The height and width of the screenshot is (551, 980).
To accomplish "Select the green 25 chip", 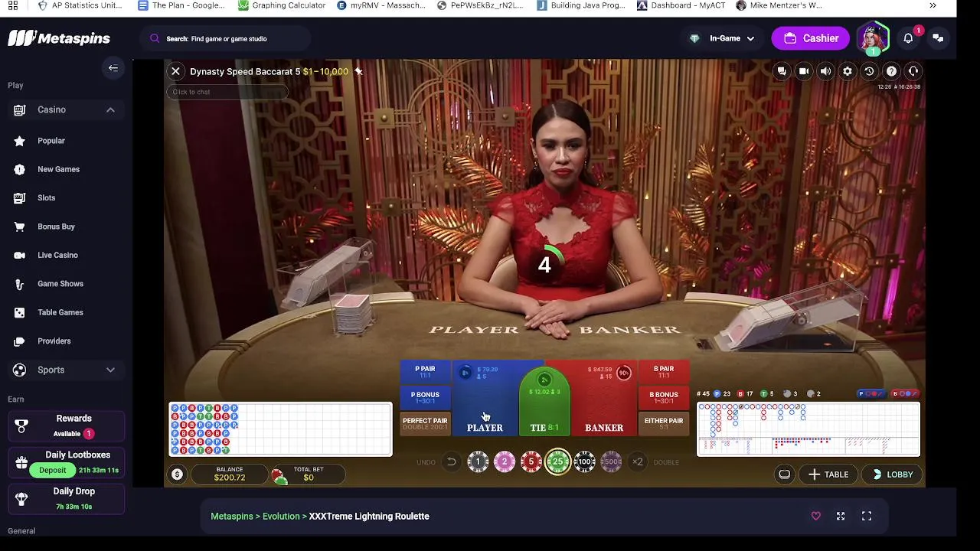I will (x=557, y=461).
